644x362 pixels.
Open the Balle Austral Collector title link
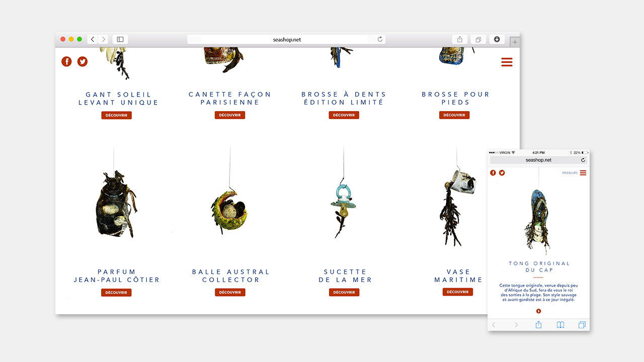(231, 276)
